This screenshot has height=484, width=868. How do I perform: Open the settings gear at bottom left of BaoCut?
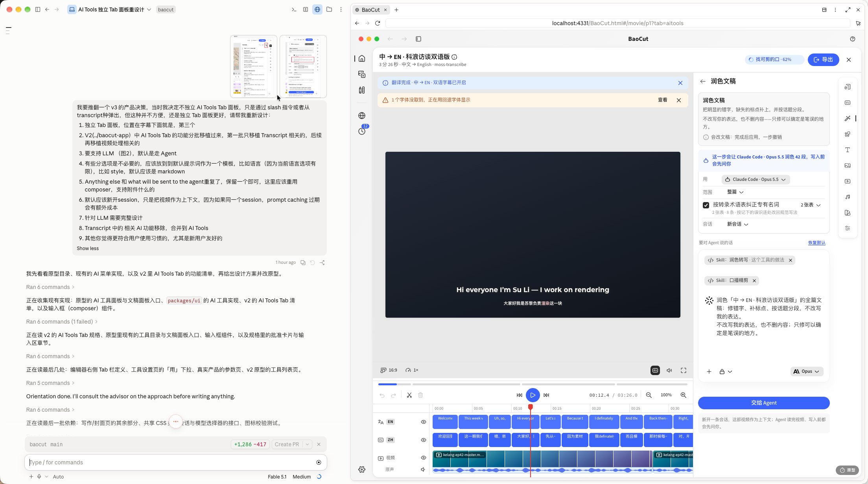(x=362, y=469)
